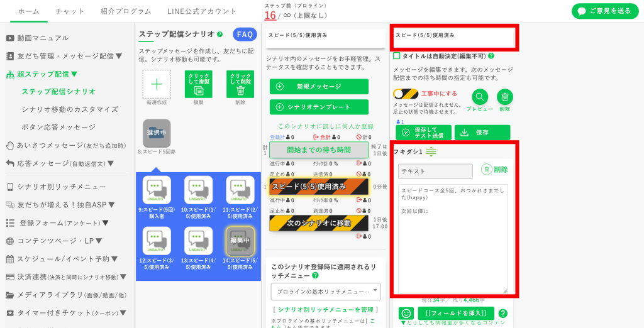Switch to the ホーム tab
Viewport: 644px width, 328px height.
(x=29, y=11)
